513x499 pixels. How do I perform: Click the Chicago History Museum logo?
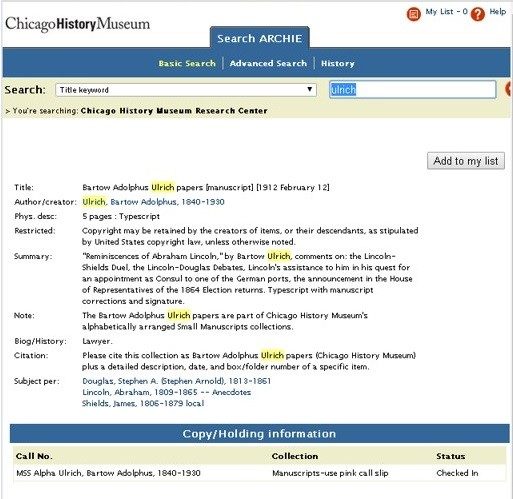pyautogui.click(x=77, y=24)
